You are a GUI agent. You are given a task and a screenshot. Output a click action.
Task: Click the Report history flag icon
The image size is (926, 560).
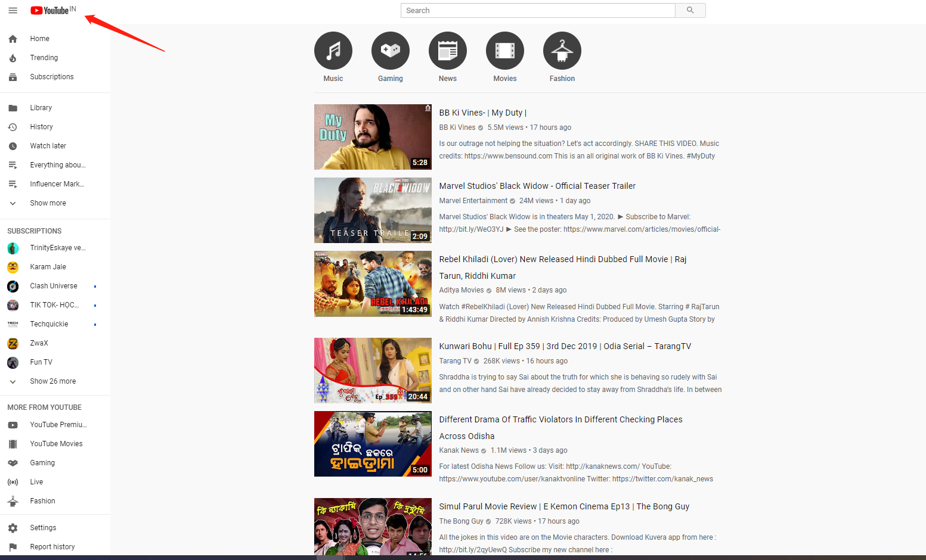(x=13, y=547)
